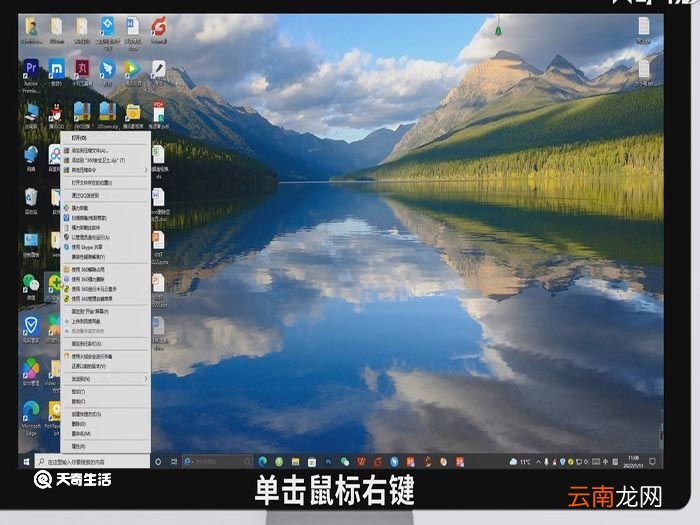Viewport: 700px width, 525px height.
Task: Click the Cortana circle on taskbar
Action: coord(158,462)
